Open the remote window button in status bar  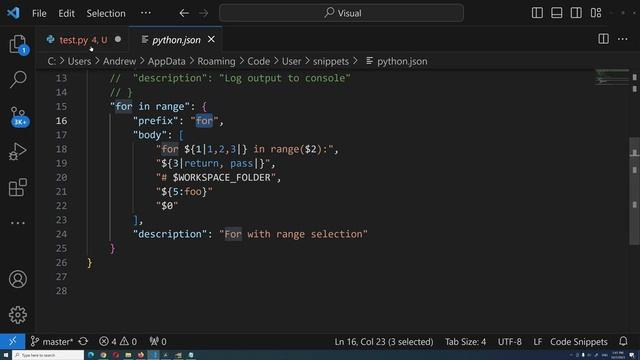point(12,341)
